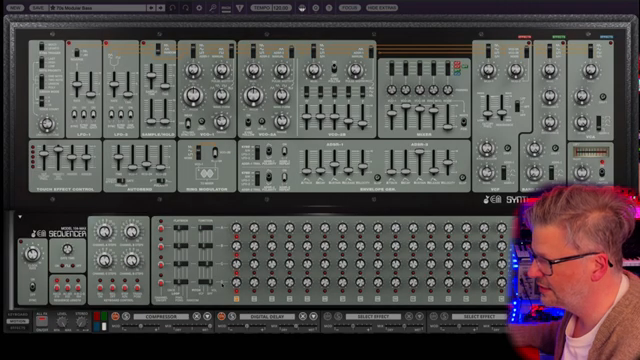The height and width of the screenshot is (360, 640).
Task: Toggle the ALL FX on/off button
Action: pyautogui.click(x=42, y=322)
